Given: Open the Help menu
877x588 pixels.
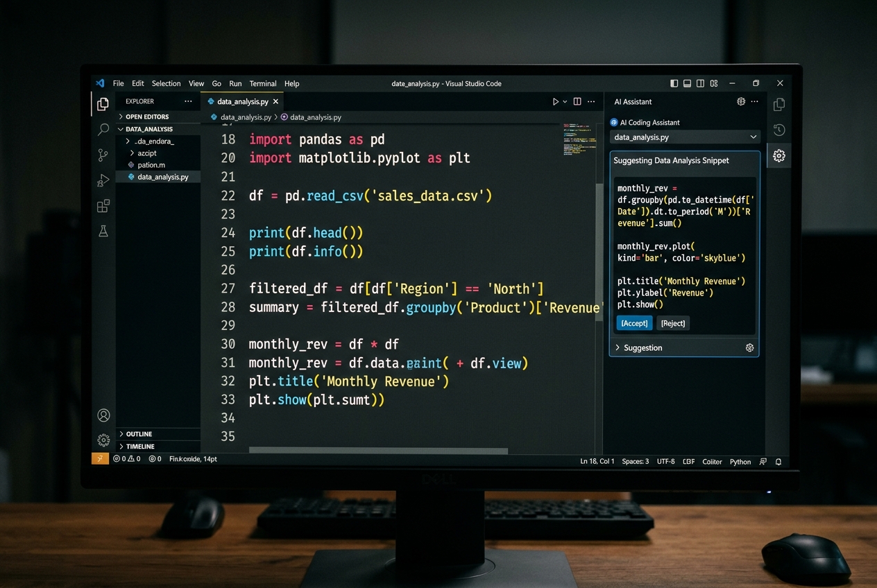Looking at the screenshot, I should (292, 83).
